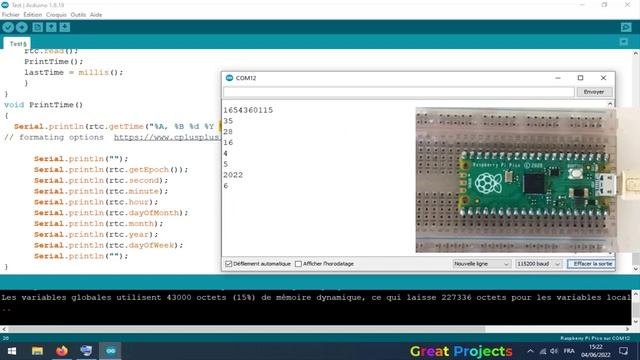The image size is (640, 360).
Task: Select the Test sketch tab
Action: tap(17, 43)
